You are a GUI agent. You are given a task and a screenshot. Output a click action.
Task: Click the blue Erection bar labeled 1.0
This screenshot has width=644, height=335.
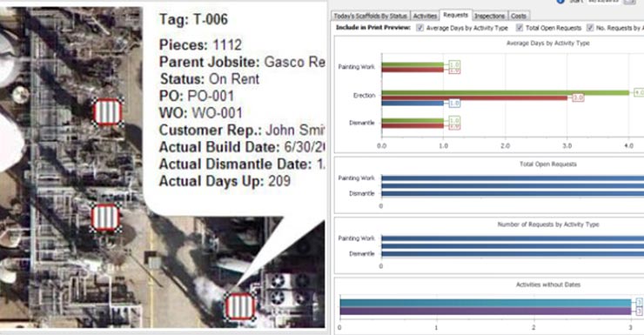(413, 103)
